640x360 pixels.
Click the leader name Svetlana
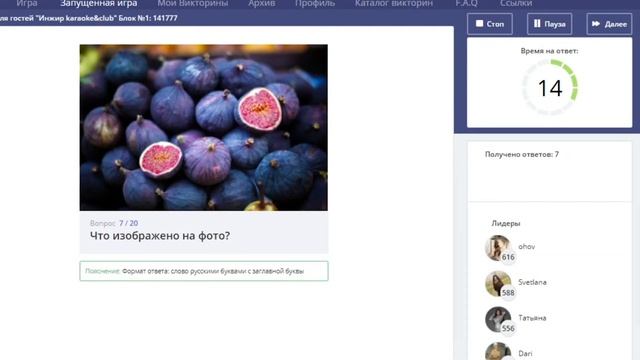pyautogui.click(x=532, y=282)
